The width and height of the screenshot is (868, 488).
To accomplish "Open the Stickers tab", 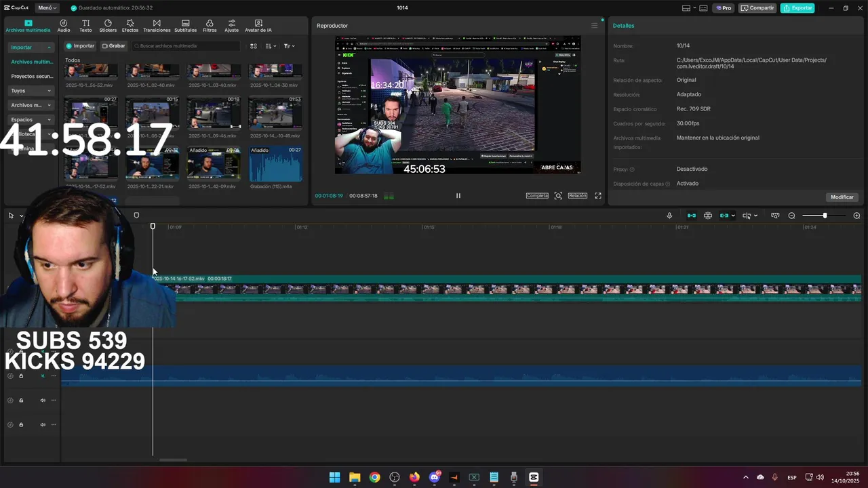I will (108, 26).
